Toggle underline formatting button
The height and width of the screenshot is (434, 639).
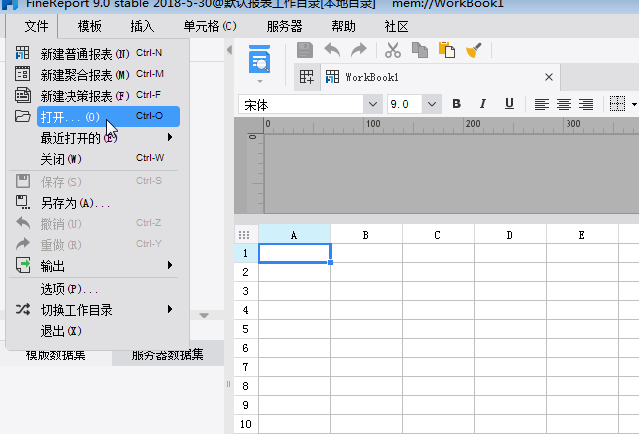[x=509, y=104]
